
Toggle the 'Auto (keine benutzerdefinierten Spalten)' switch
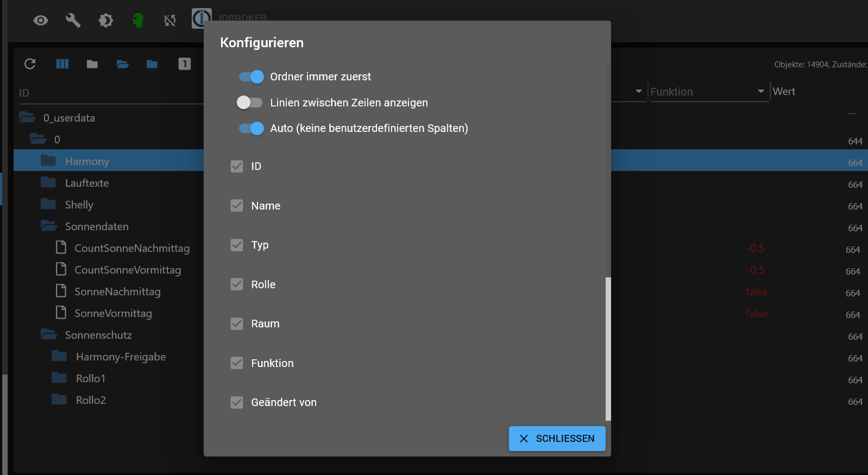251,128
